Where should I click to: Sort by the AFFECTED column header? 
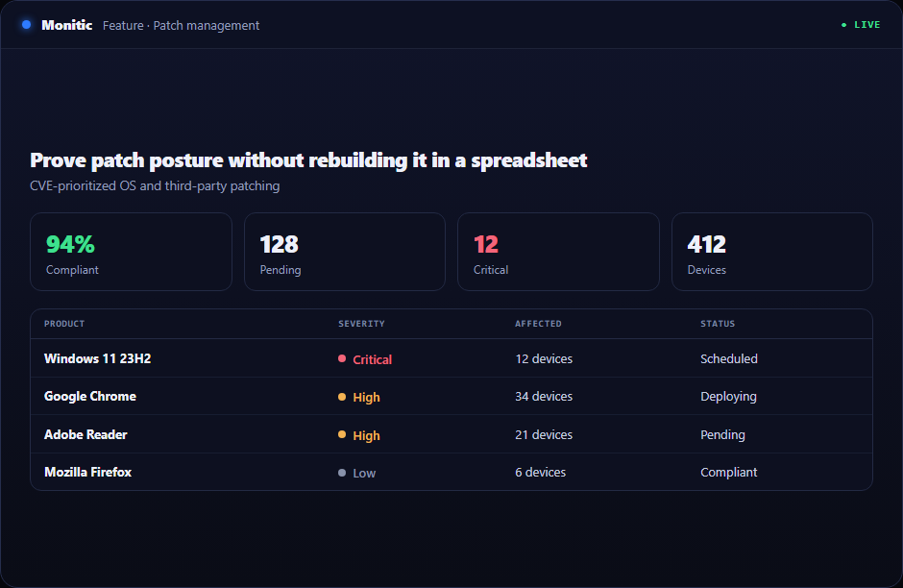539,324
